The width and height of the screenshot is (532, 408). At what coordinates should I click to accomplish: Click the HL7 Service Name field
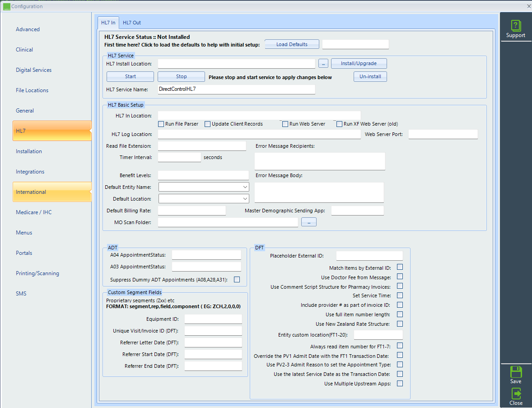pyautogui.click(x=237, y=89)
